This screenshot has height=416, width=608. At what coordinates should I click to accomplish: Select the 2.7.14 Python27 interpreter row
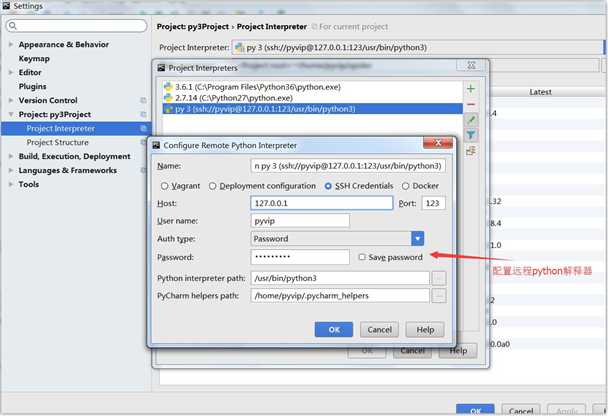313,98
